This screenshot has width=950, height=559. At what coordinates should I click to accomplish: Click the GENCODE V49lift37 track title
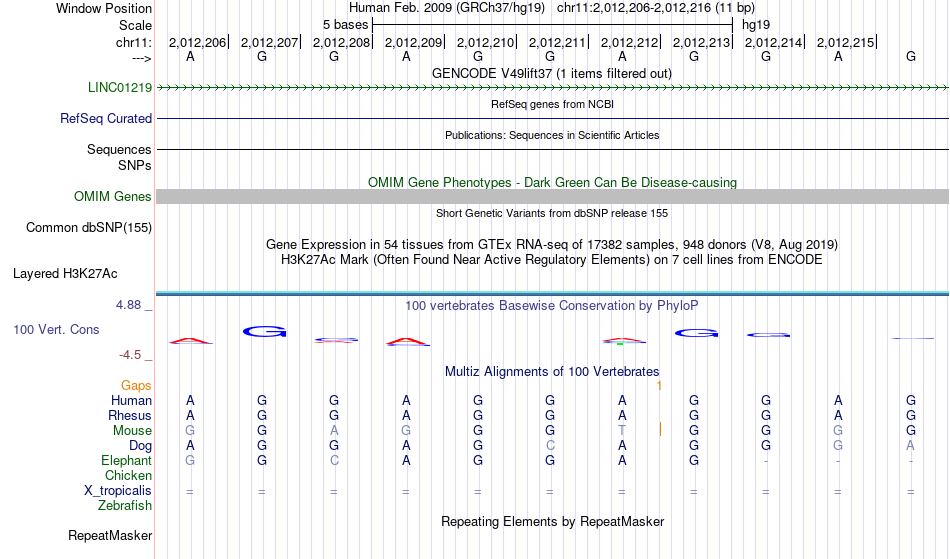pyautogui.click(x=552, y=73)
